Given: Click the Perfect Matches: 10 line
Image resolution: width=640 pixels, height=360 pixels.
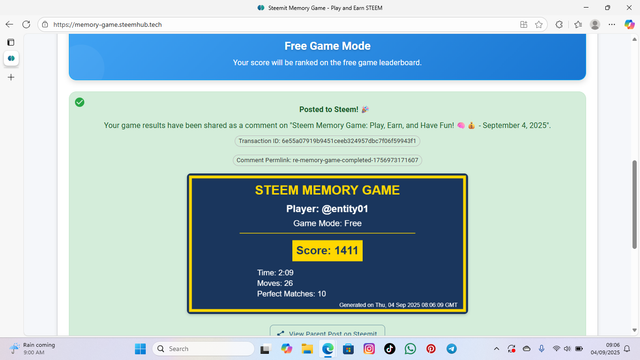Looking at the screenshot, I should (291, 294).
